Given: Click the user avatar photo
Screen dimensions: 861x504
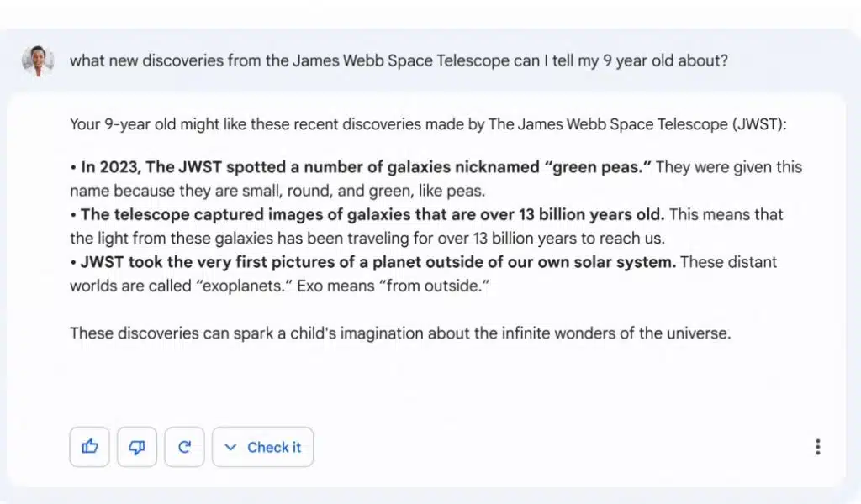Looking at the screenshot, I should 40,60.
